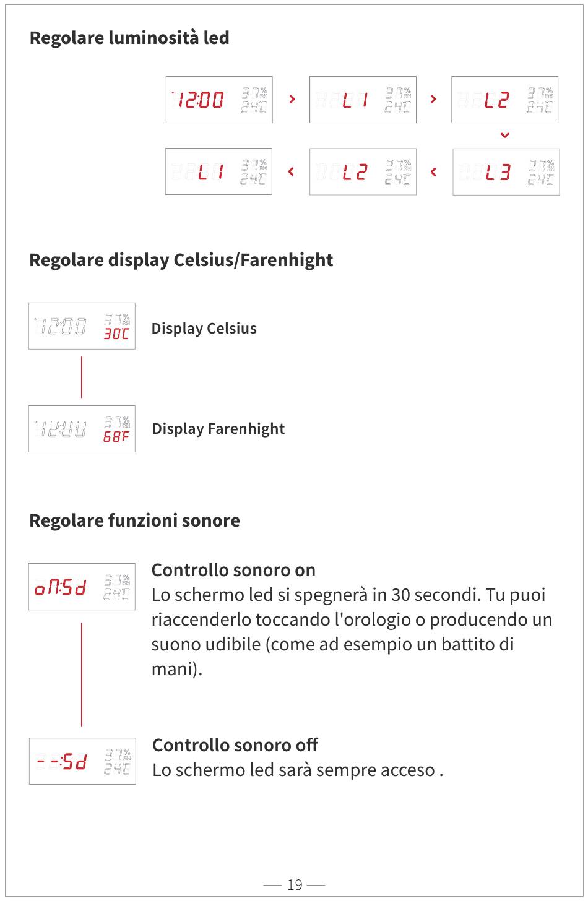Click the 'Regolare funzioni sonore' heading
The image size is (588, 901).
pyautogui.click(x=135, y=520)
